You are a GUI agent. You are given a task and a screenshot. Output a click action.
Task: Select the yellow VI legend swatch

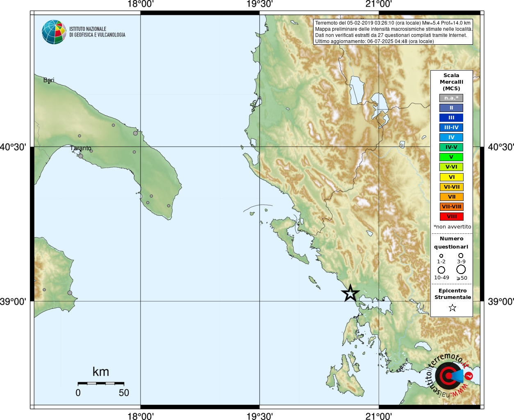click(451, 177)
